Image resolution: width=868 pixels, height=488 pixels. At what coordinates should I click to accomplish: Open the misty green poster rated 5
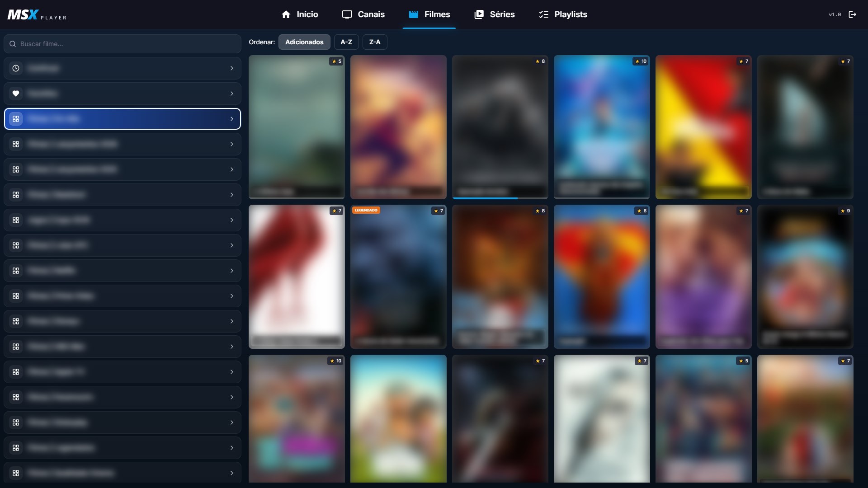pyautogui.click(x=297, y=127)
